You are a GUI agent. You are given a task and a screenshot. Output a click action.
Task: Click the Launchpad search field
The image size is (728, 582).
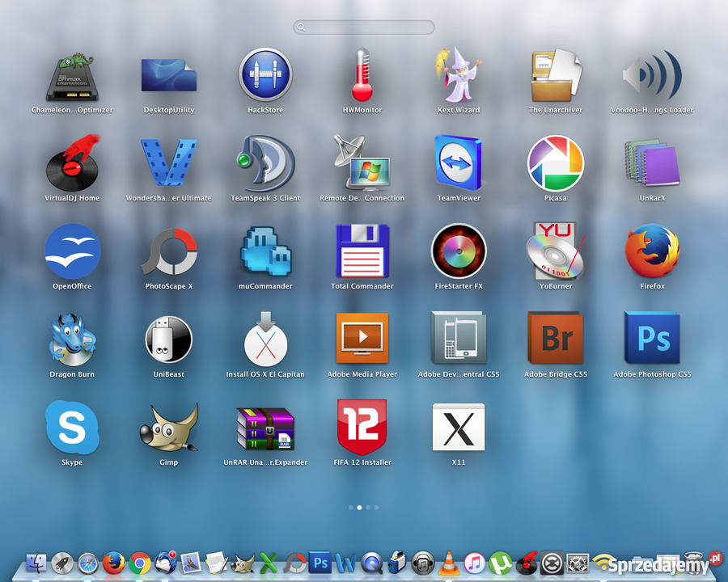(363, 27)
